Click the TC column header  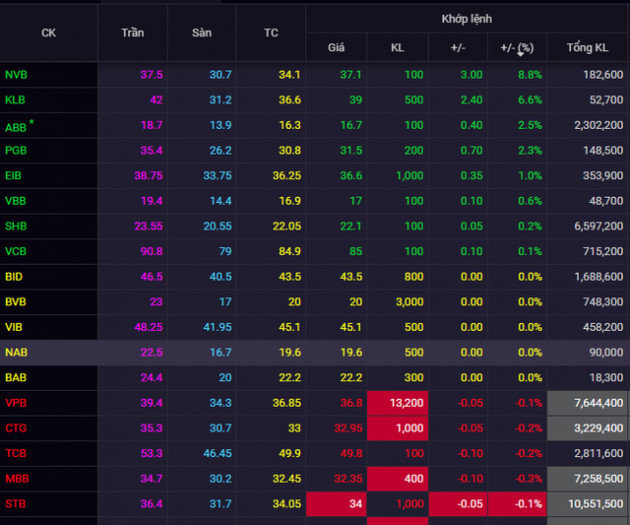coord(271,33)
